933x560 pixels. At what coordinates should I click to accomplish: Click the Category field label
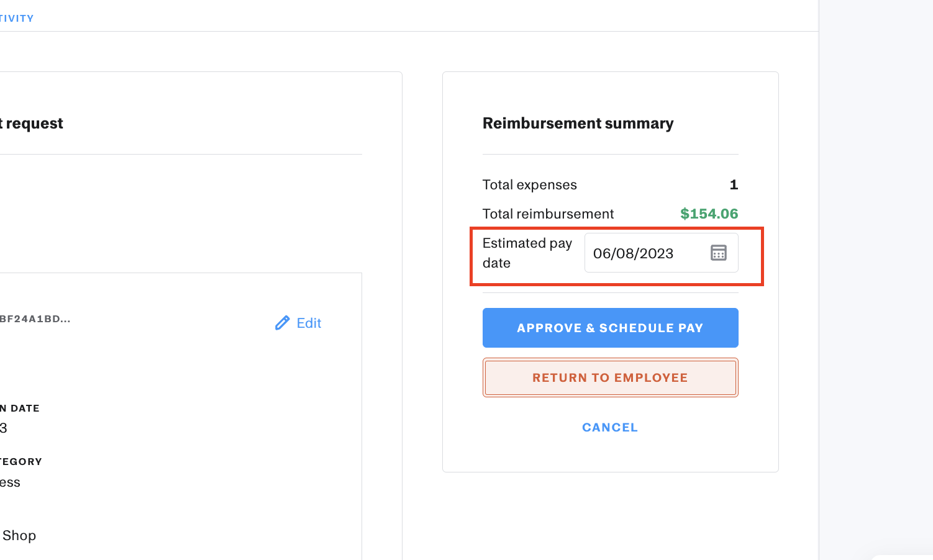pyautogui.click(x=21, y=461)
